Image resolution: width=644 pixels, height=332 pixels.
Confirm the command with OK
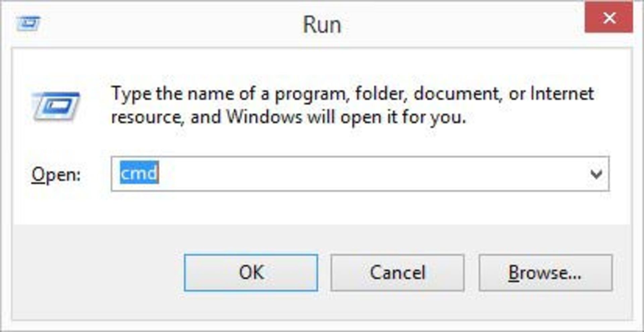pyautogui.click(x=251, y=273)
